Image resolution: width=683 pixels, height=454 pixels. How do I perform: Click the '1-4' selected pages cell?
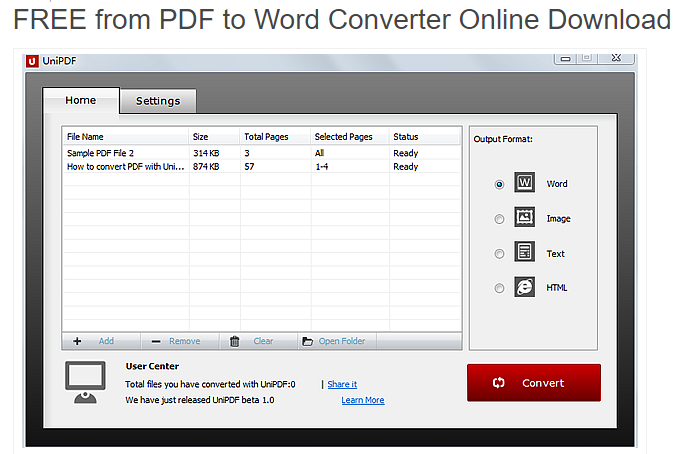tap(321, 166)
